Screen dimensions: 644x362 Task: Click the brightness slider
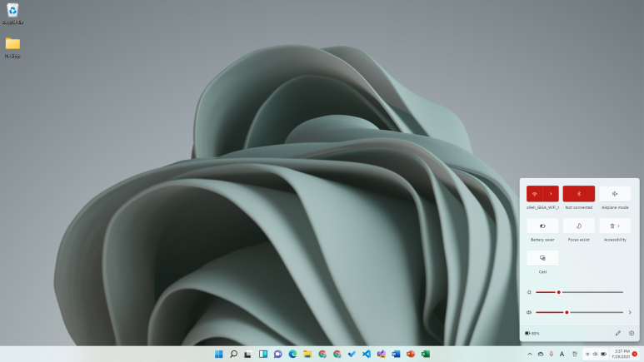click(x=580, y=292)
